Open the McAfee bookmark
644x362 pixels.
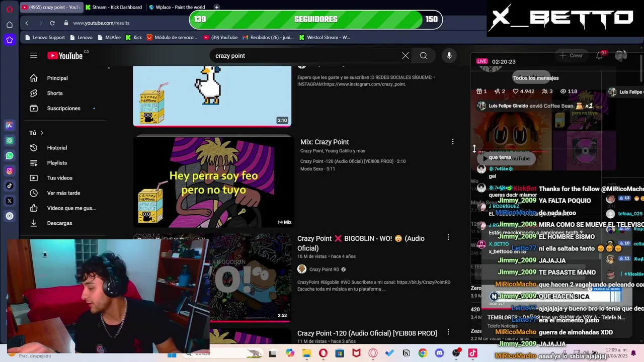[109, 37]
